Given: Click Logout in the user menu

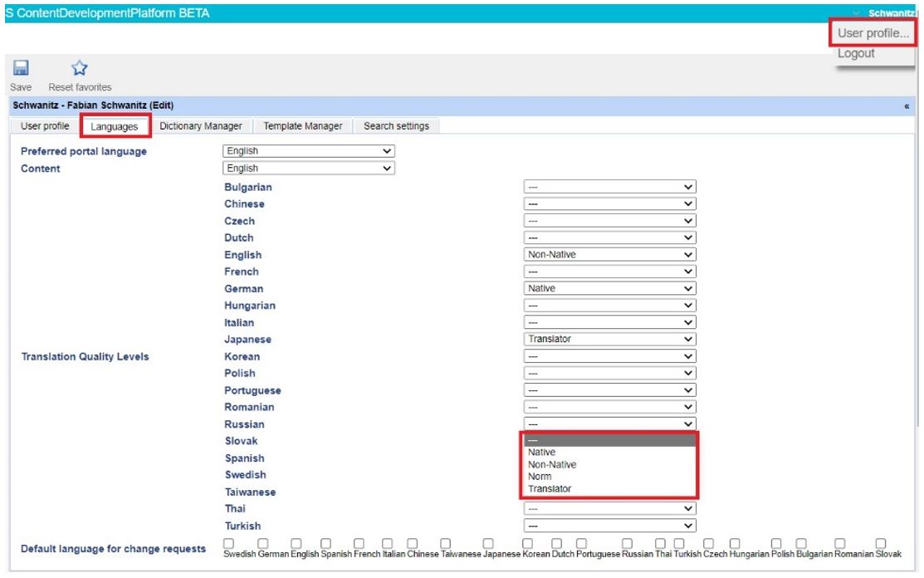Looking at the screenshot, I should 856,53.
